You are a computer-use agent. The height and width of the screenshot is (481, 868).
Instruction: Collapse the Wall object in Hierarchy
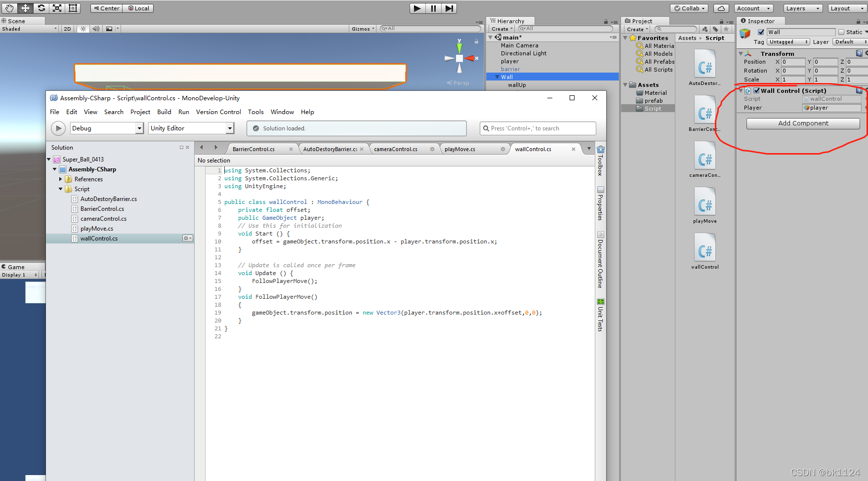[497, 77]
